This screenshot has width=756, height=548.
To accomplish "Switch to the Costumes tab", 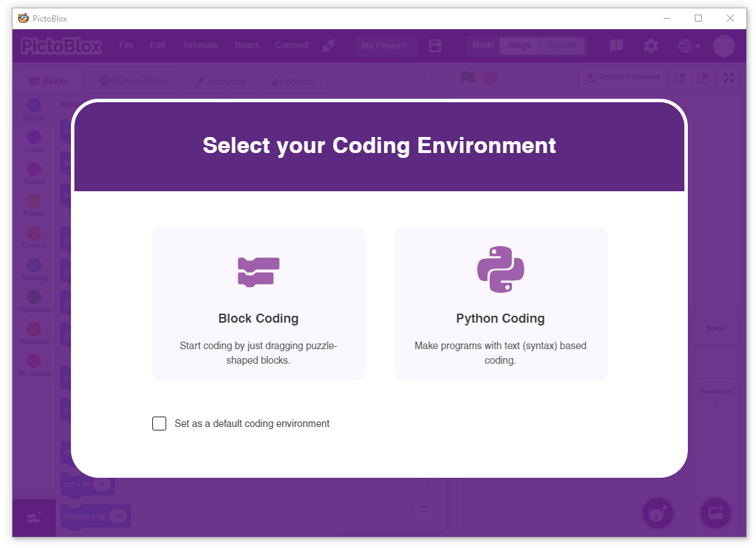I will point(220,81).
